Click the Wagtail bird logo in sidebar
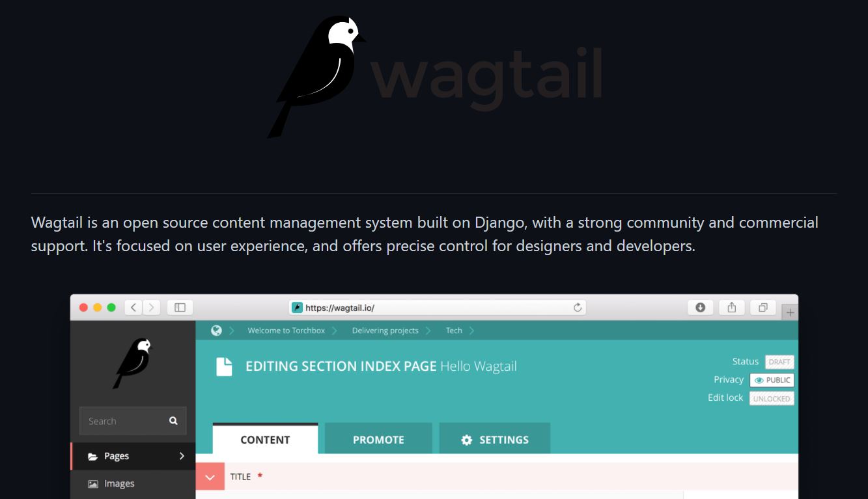The image size is (868, 499). click(133, 364)
